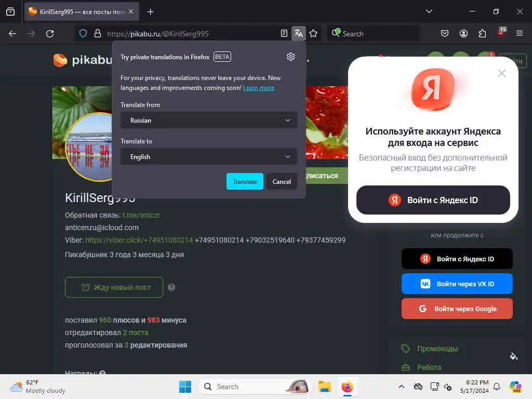Show hidden system tray icons chevron
Screen dimensions: 532x399
402,387
